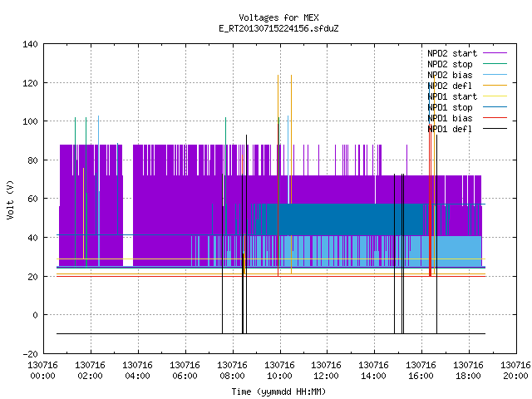Click the 'NPD2 start' legend label

point(452,53)
